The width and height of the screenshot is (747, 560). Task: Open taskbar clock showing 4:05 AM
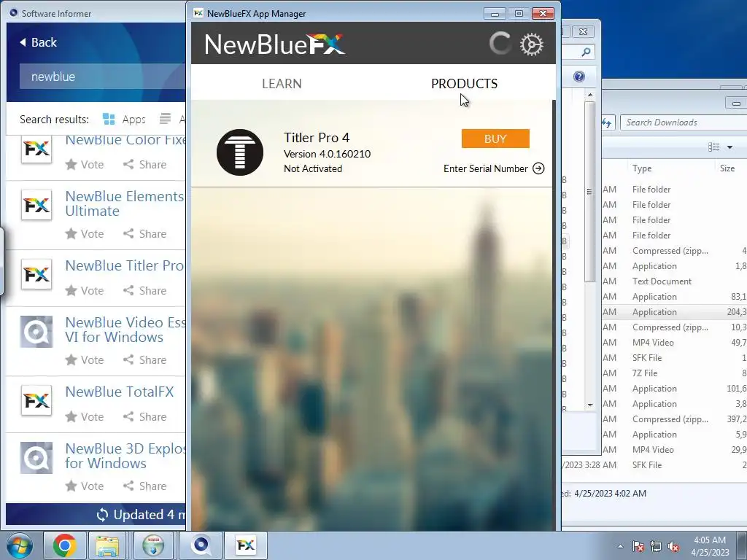710,546
